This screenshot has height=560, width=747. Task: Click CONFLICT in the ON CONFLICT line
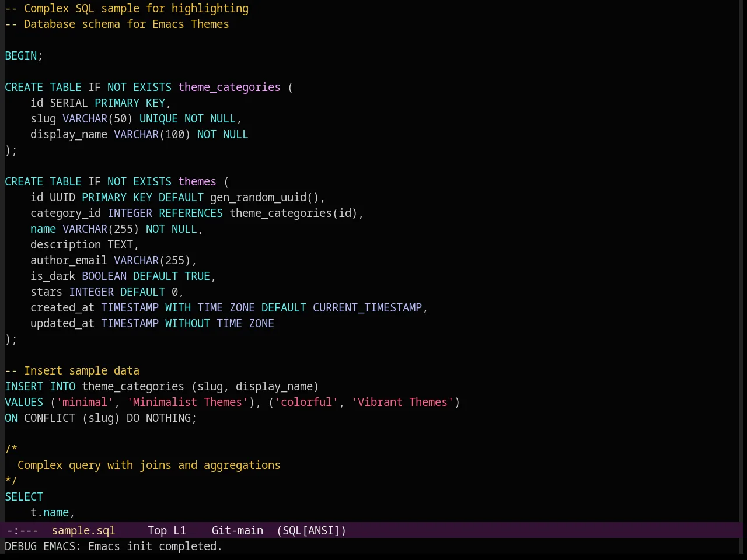(x=50, y=418)
